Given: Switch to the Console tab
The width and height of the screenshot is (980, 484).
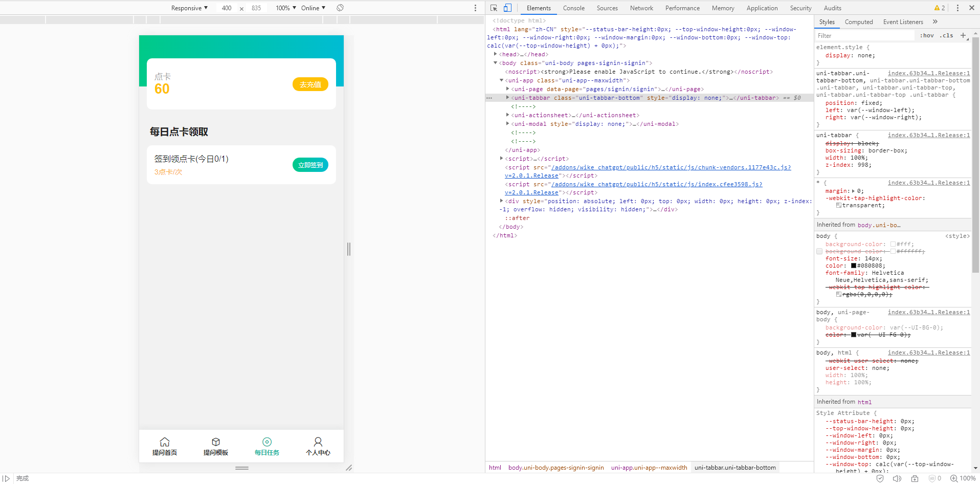Looking at the screenshot, I should [573, 8].
